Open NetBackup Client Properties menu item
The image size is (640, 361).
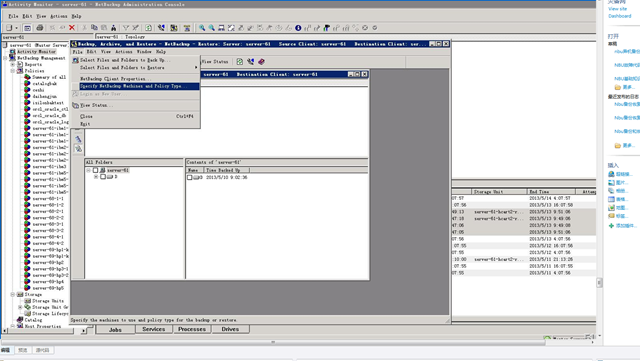coord(136,79)
